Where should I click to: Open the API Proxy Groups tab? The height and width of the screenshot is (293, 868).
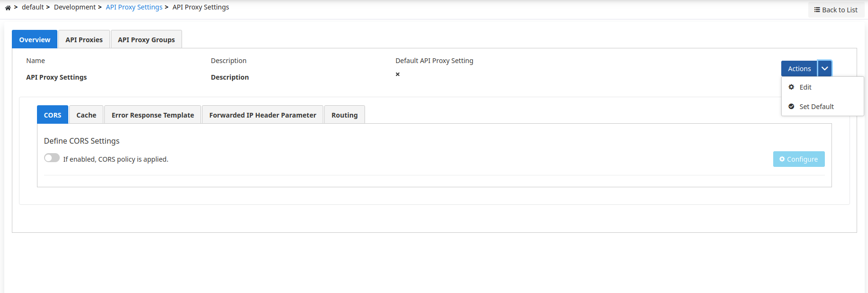(146, 40)
